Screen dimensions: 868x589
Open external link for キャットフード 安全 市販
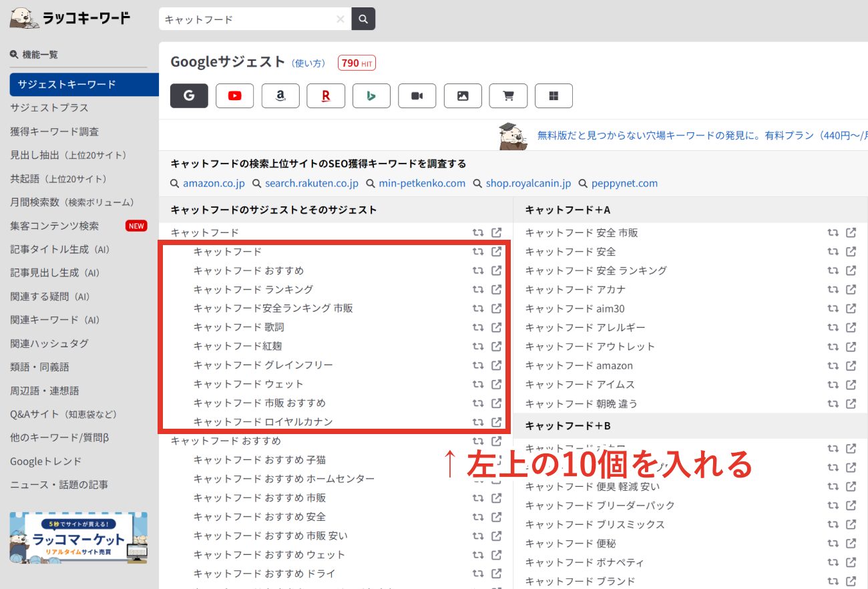click(x=851, y=232)
